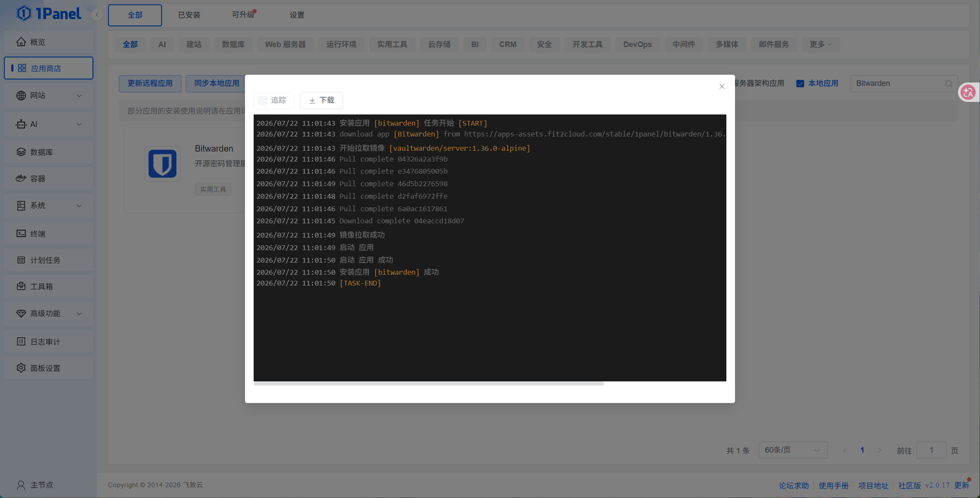Click the 容器 container docker icon
This screenshot has width=980, height=498.
(x=21, y=178)
